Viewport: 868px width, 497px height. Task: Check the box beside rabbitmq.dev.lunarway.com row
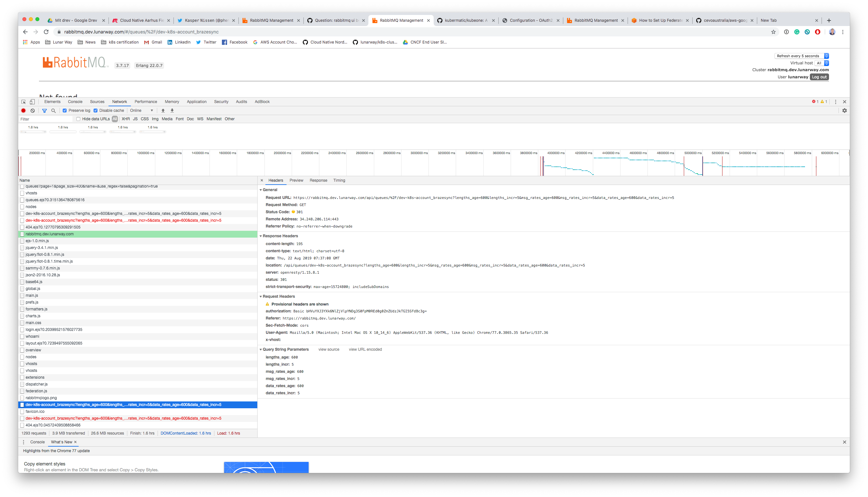tap(22, 234)
